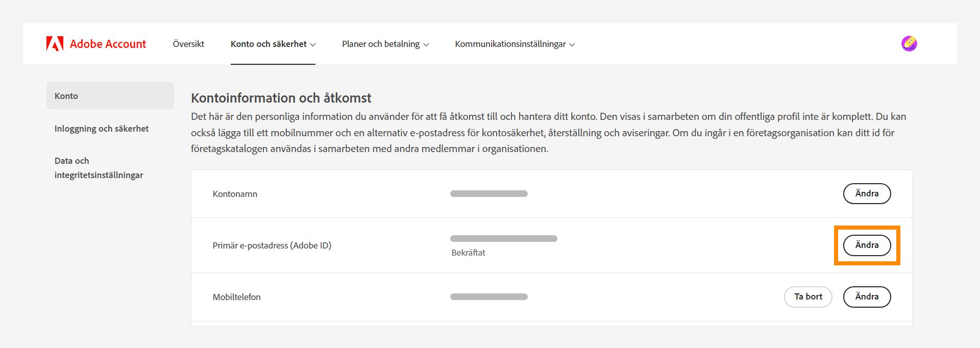Remove the mobile number with Ta bort

click(x=808, y=296)
